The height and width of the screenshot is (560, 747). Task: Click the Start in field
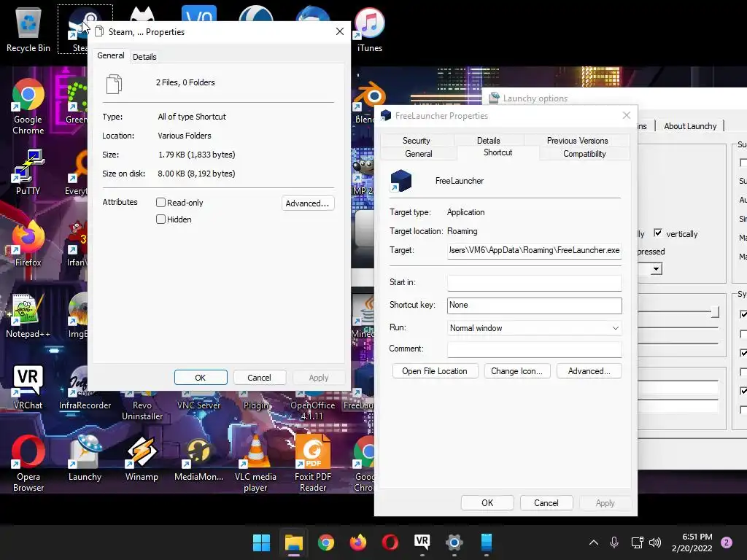[535, 283]
